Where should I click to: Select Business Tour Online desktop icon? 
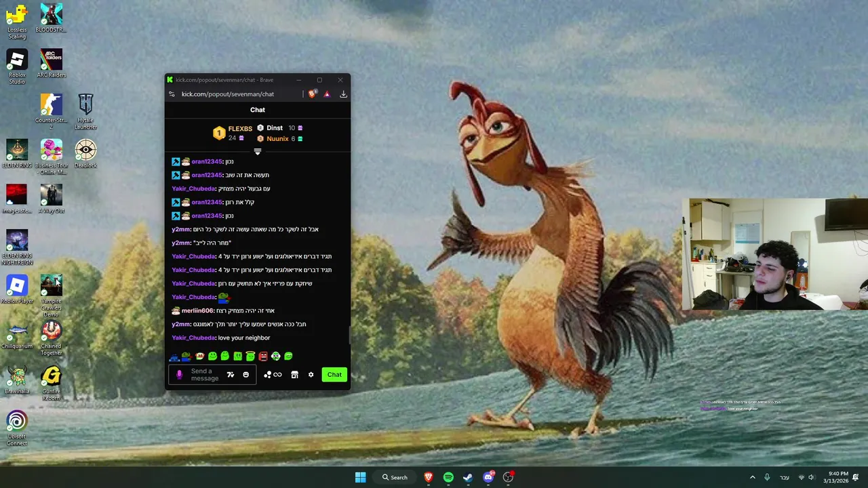(x=51, y=157)
